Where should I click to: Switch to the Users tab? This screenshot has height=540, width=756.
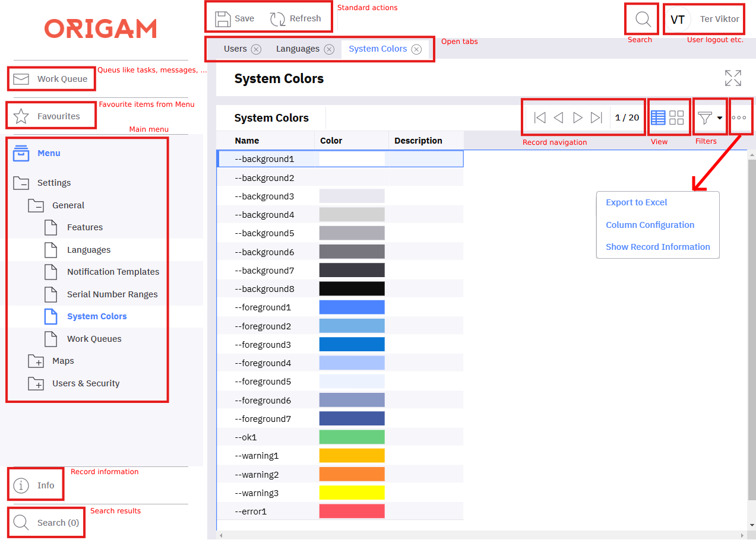pos(235,49)
